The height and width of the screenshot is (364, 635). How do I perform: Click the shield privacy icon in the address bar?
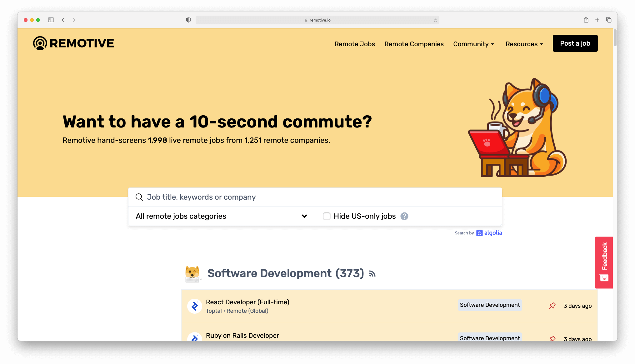pos(188,20)
